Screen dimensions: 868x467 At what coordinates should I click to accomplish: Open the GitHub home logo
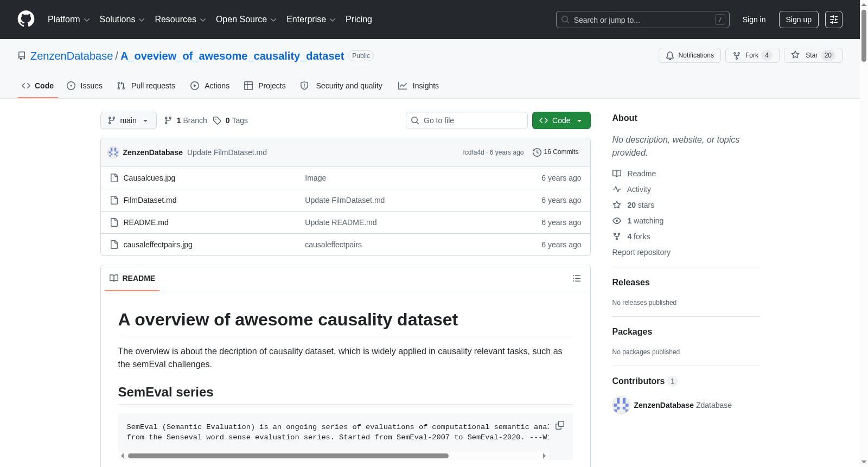pos(26,20)
